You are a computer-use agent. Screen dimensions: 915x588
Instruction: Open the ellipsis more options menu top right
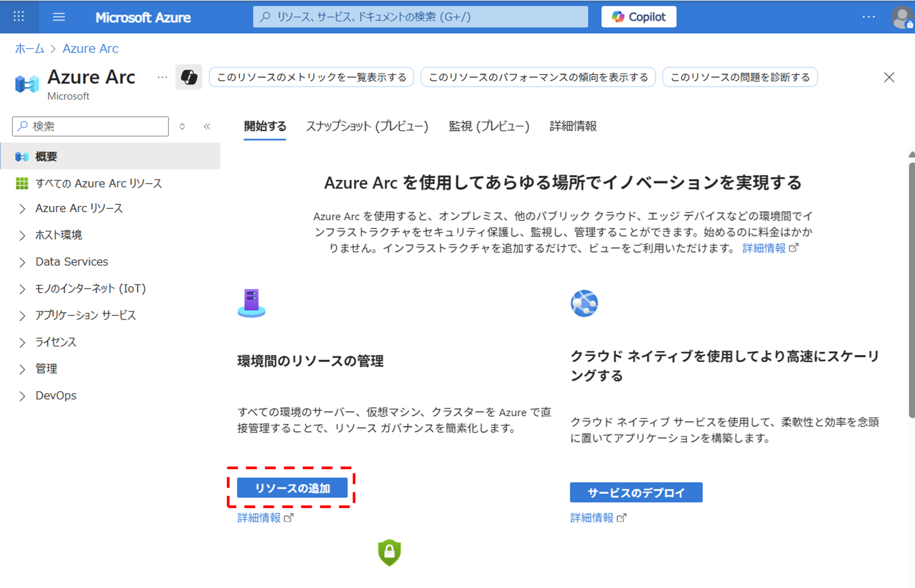(868, 17)
